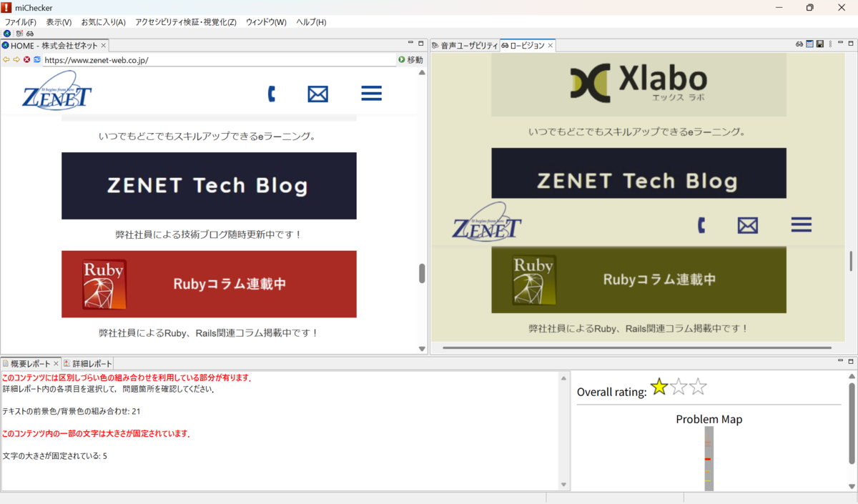Click the browser pane vertical scrollbar thumb
The width and height of the screenshot is (858, 504).
422,273
